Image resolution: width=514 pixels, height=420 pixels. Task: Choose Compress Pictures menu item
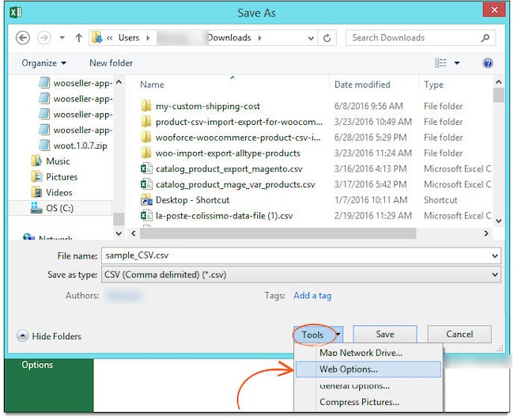pyautogui.click(x=368, y=403)
